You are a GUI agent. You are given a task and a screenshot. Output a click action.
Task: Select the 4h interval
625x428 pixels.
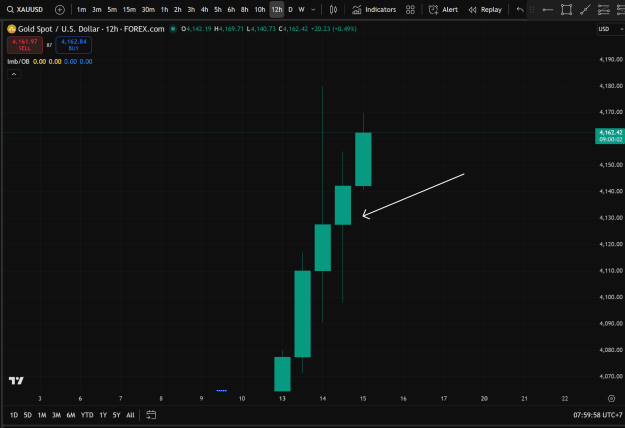coord(204,10)
